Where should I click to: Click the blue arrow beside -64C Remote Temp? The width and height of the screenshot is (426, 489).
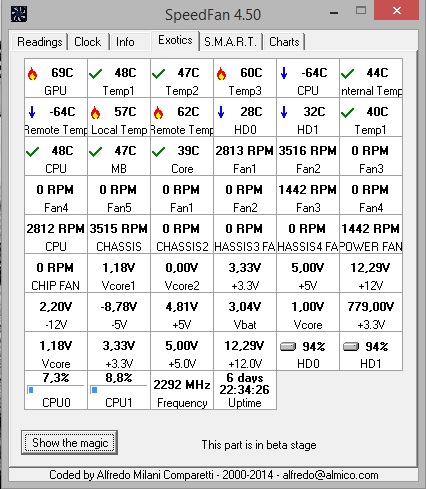(x=32, y=112)
